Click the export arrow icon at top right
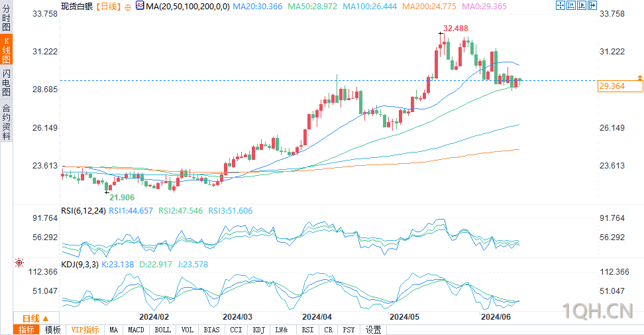The width and height of the screenshot is (644, 335). [x=592, y=5]
